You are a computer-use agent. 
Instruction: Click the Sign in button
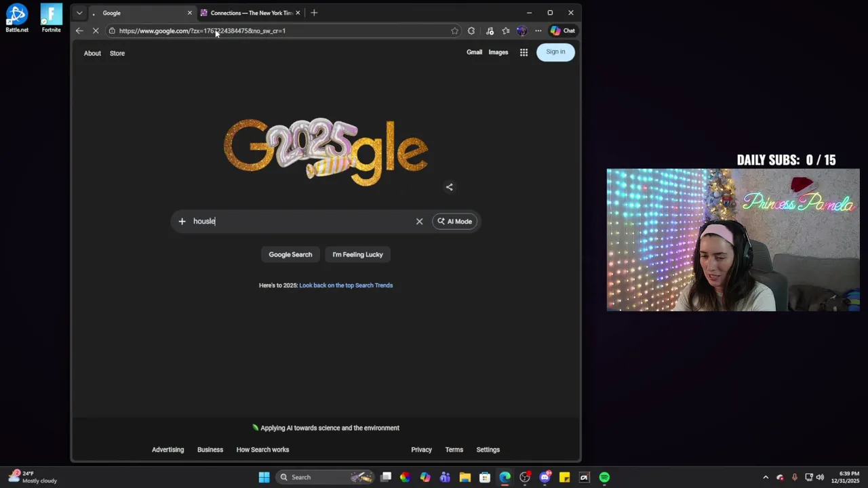tap(555, 52)
